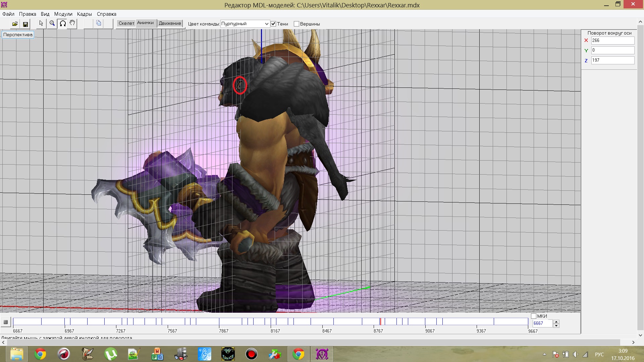Select the magnifier zoom tool
Screen dimensions: 644x362
pos(52,23)
